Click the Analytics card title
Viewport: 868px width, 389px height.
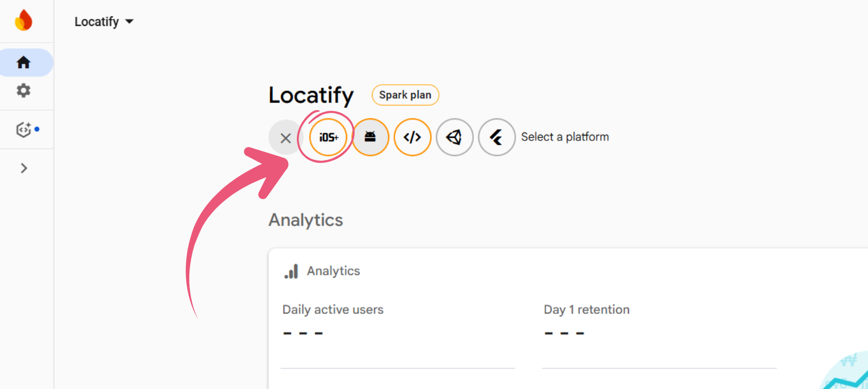point(334,271)
